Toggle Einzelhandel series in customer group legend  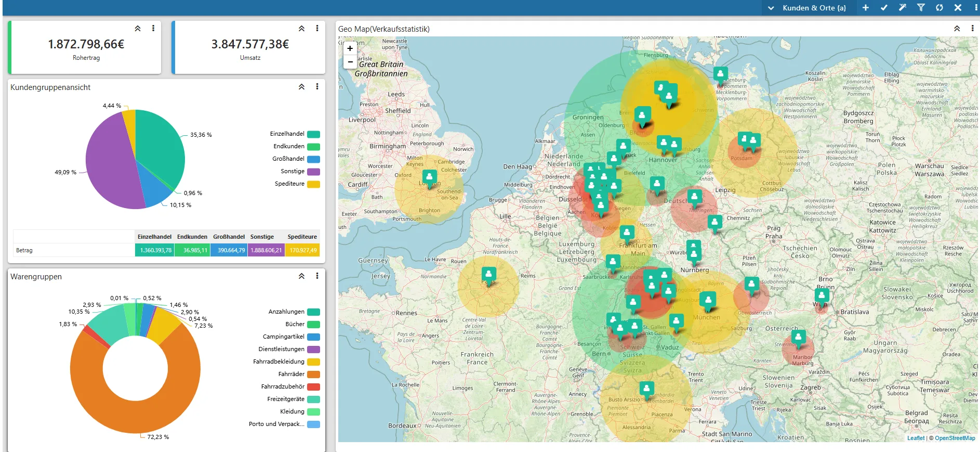point(295,134)
